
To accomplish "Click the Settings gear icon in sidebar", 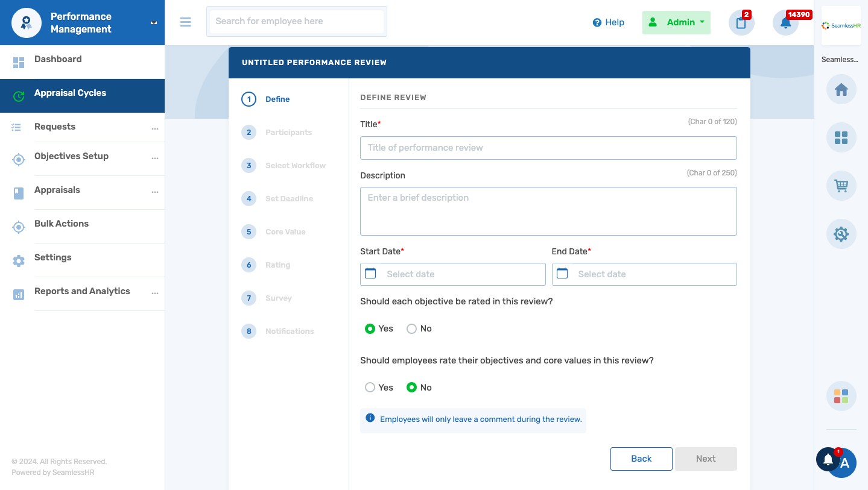I will [19, 261].
